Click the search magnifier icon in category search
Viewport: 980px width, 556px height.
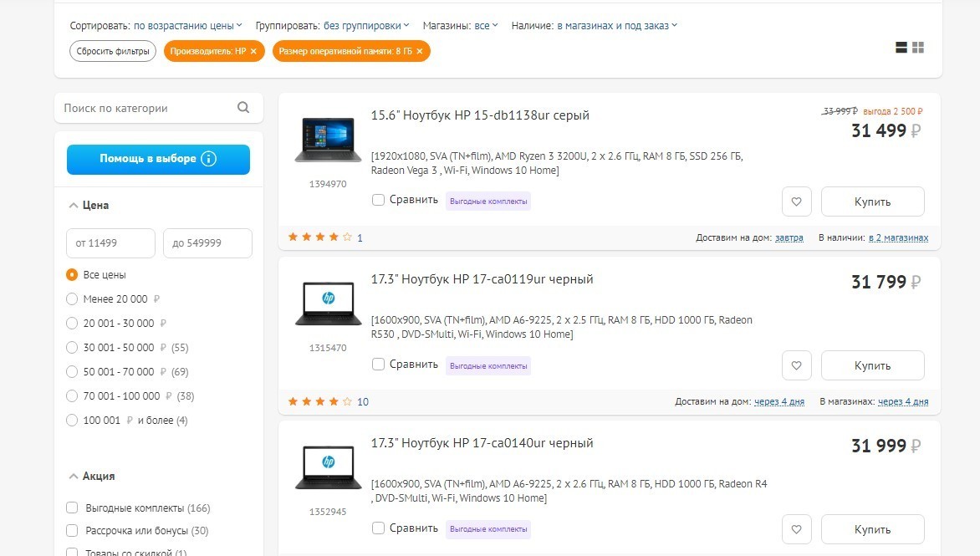pyautogui.click(x=243, y=108)
